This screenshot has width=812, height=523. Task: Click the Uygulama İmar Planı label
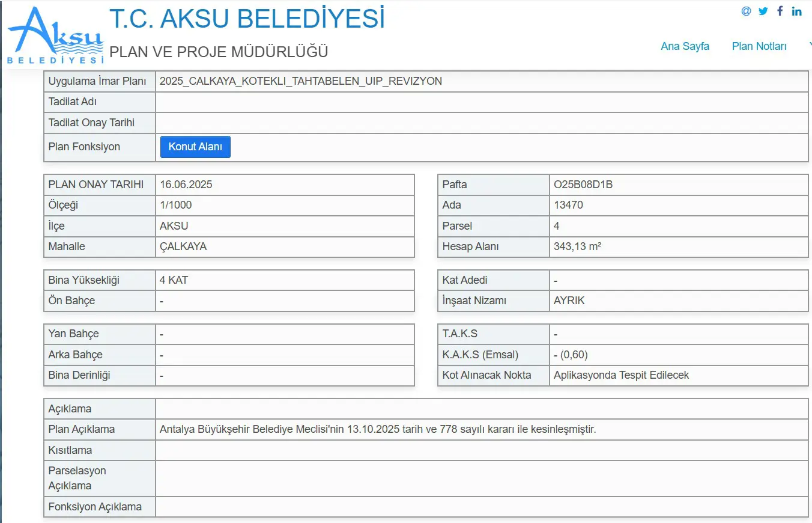(x=97, y=81)
